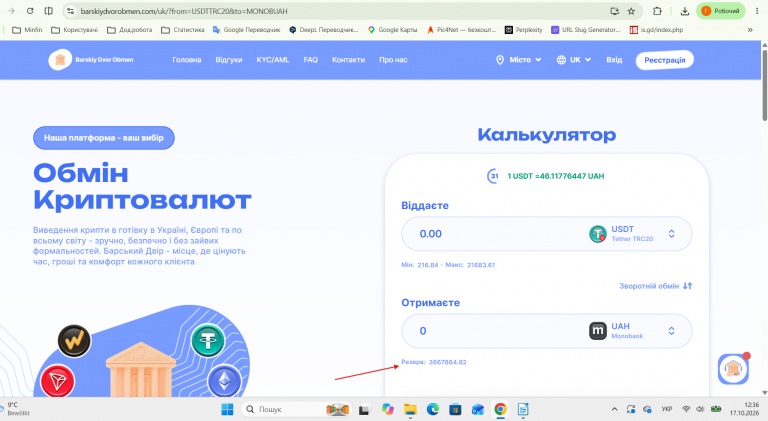
Task: Open Copilot from the taskbar
Action: pos(388,409)
